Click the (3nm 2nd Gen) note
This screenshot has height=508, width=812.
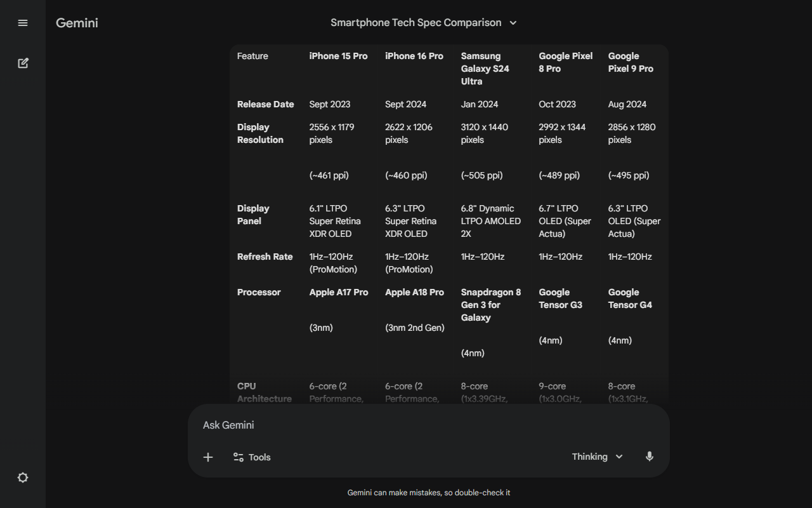[415, 328]
